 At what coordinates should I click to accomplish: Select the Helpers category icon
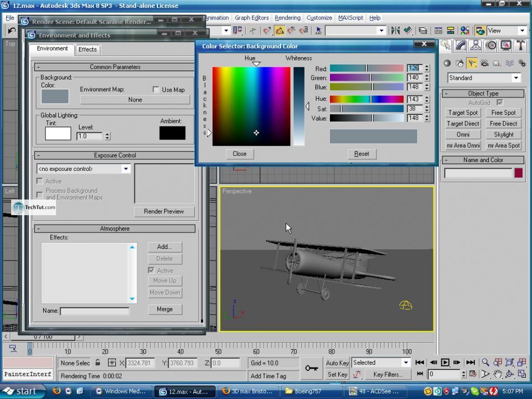(x=497, y=63)
